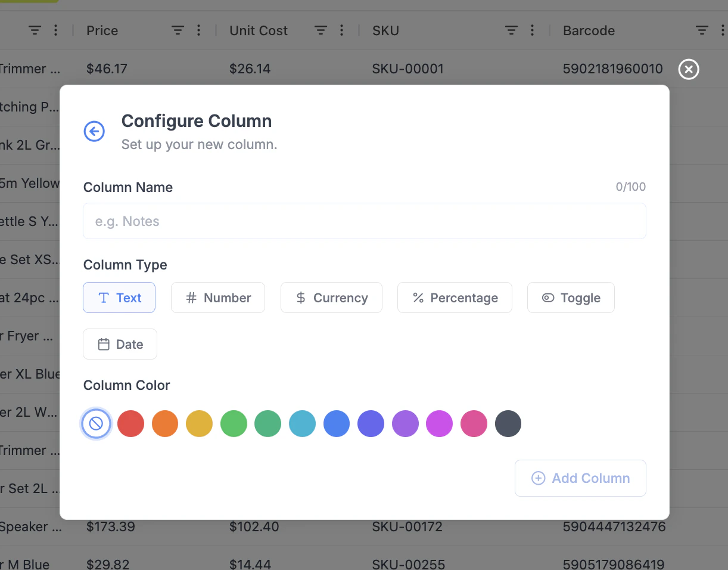The width and height of the screenshot is (728, 570).
Task: Click the SKU column header
Action: [385, 30]
